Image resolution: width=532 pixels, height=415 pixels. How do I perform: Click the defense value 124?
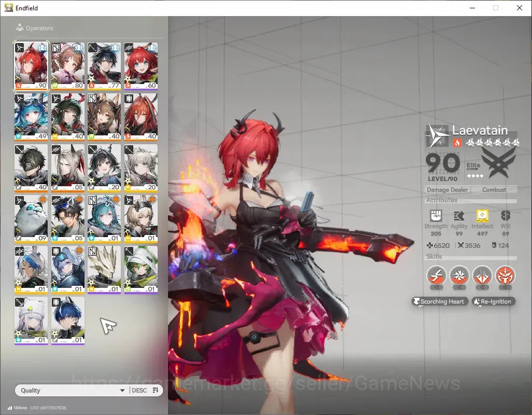(x=503, y=245)
